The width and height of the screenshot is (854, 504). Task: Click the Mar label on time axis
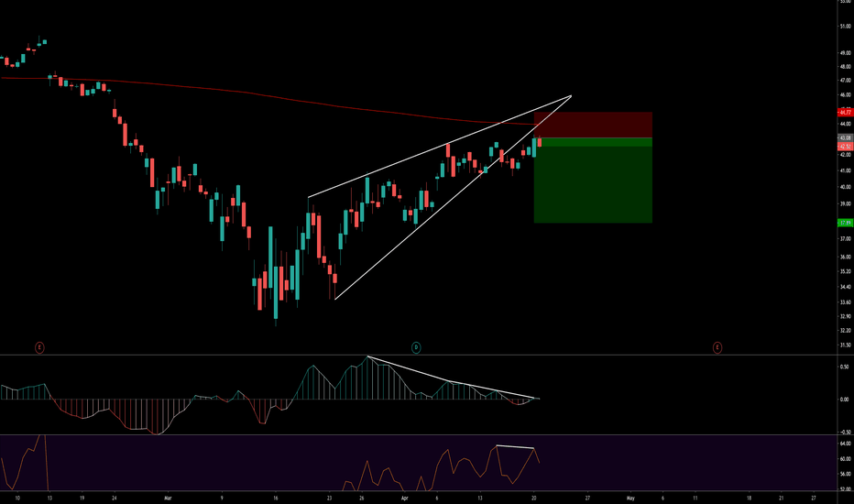168,498
